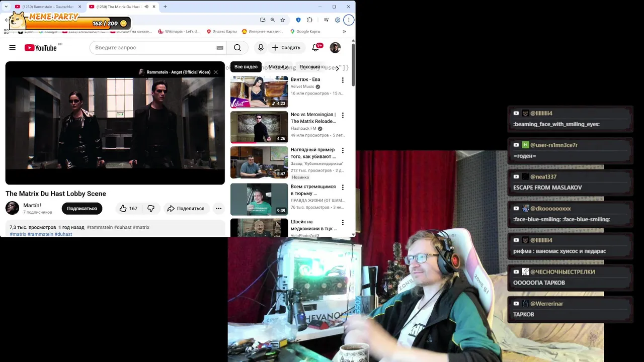This screenshot has height=362, width=644.
Task: Open a new Chrome tab with plus
Action: pyautogui.click(x=165, y=7)
